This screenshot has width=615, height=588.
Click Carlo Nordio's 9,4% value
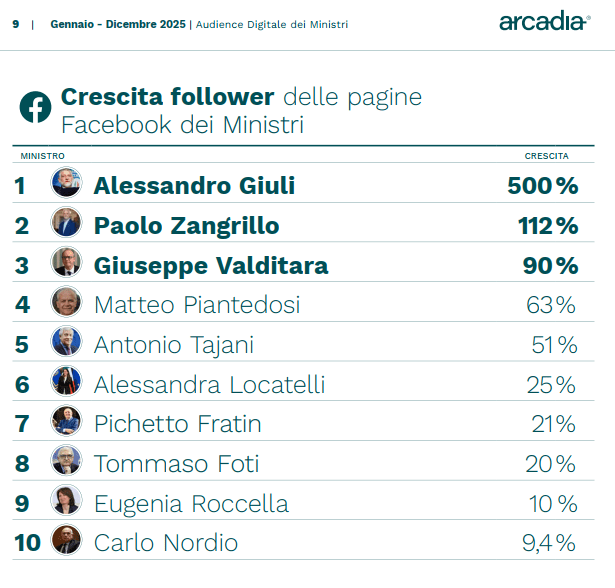tap(550, 543)
